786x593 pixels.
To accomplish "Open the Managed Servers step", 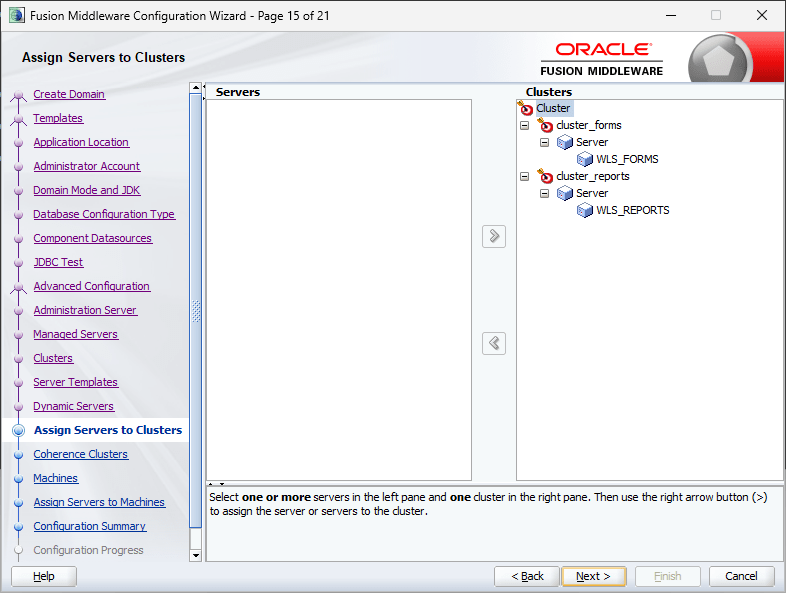I will 76,334.
